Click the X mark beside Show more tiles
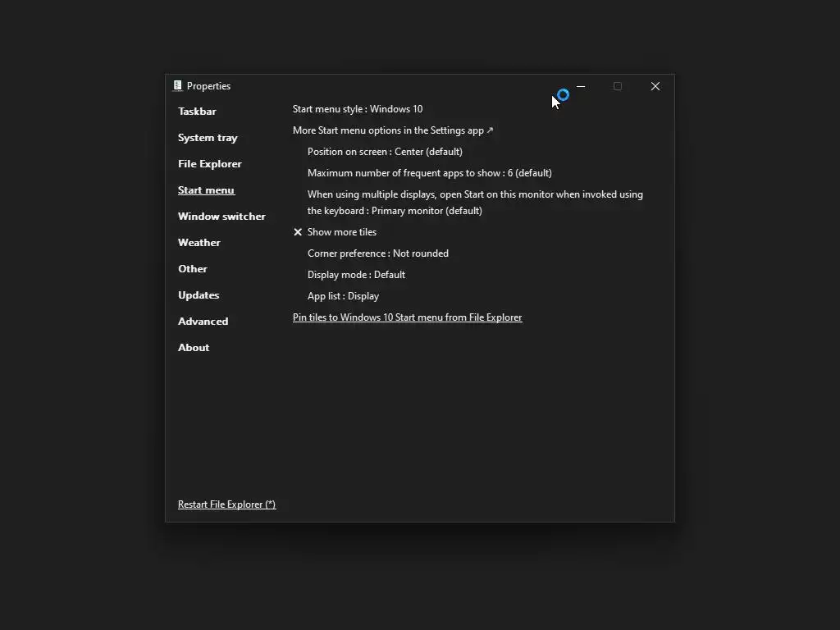Viewport: 840px width, 630px height. 298,232
